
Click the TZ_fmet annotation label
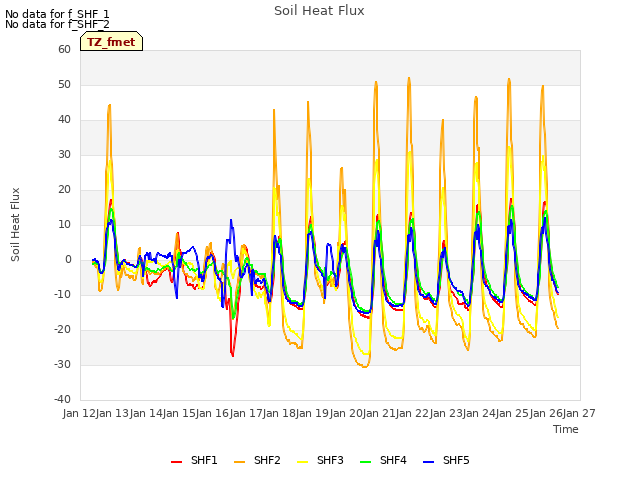click(x=111, y=42)
